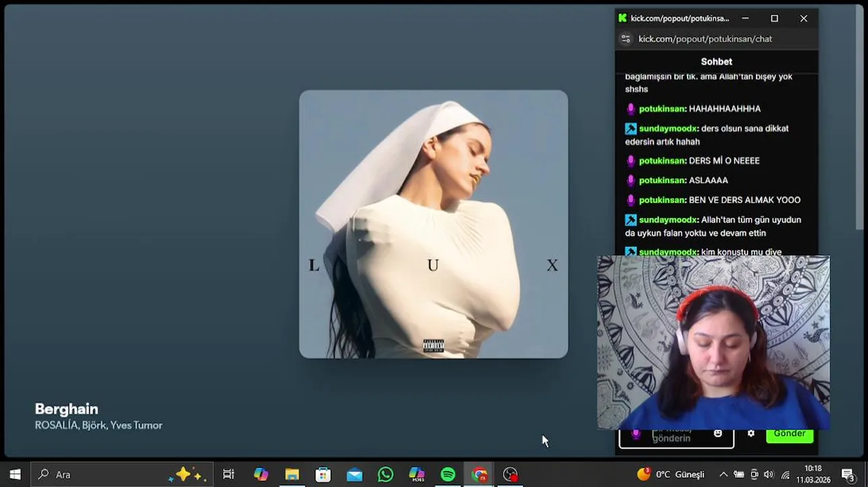868x487 pixels.
Task: Open Task View button
Action: click(228, 475)
